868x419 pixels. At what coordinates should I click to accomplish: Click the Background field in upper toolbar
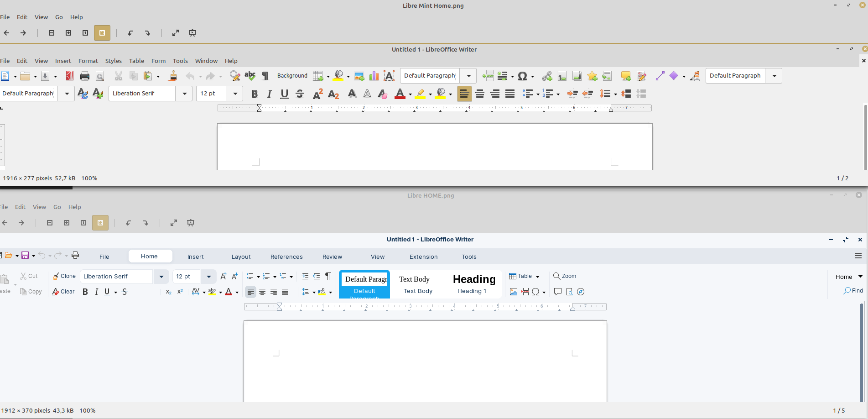292,76
